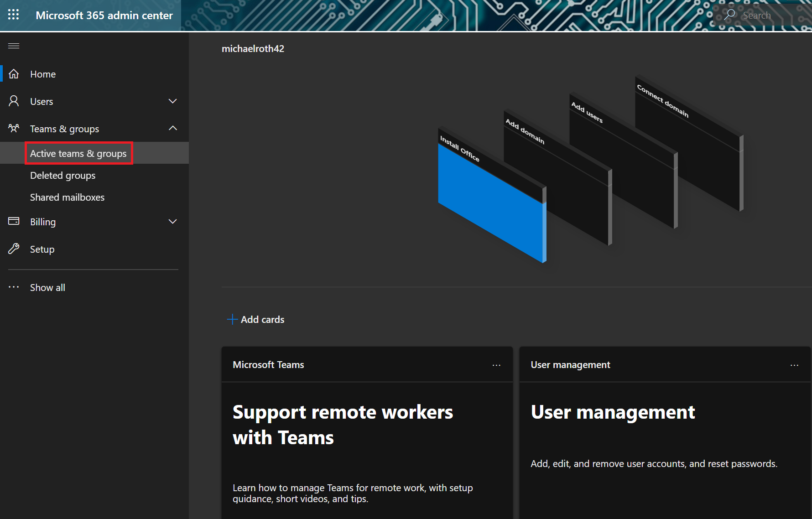This screenshot has width=812, height=519.
Task: Open Deleted groups page
Action: tap(94, 175)
